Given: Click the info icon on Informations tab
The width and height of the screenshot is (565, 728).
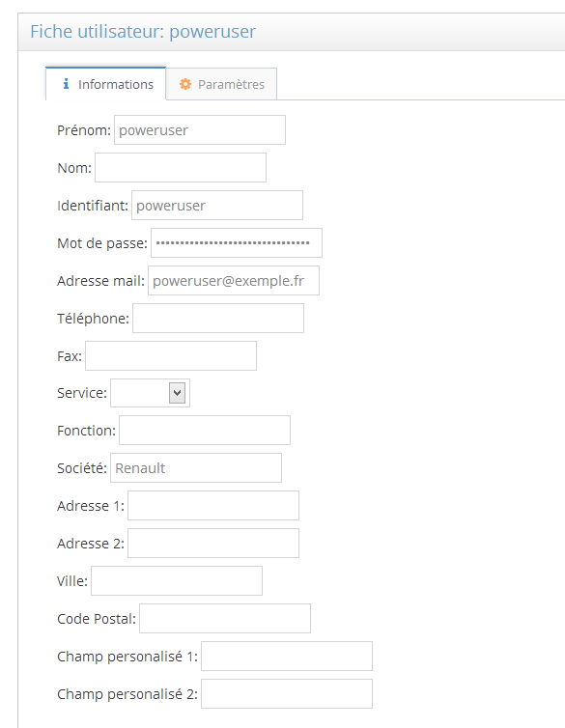Looking at the screenshot, I should click(66, 84).
